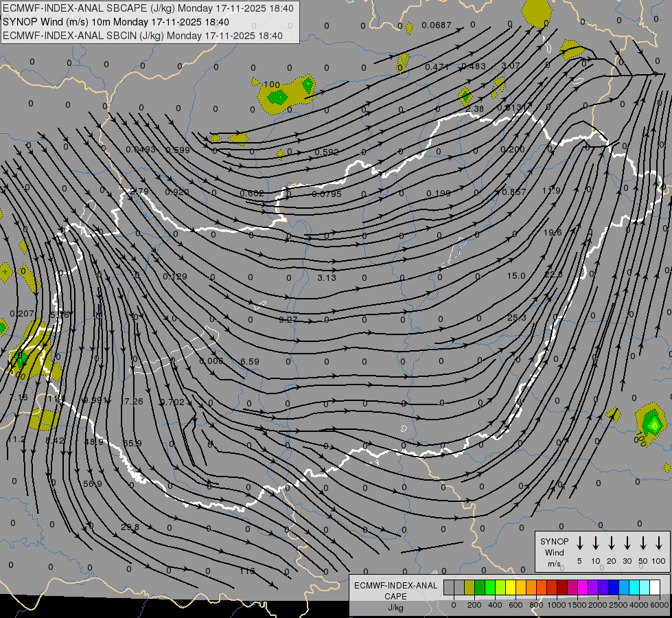Choose the bright magenta CAPE legend swatch
Image resolution: width=672 pixels, height=618 pixels.
point(583,587)
